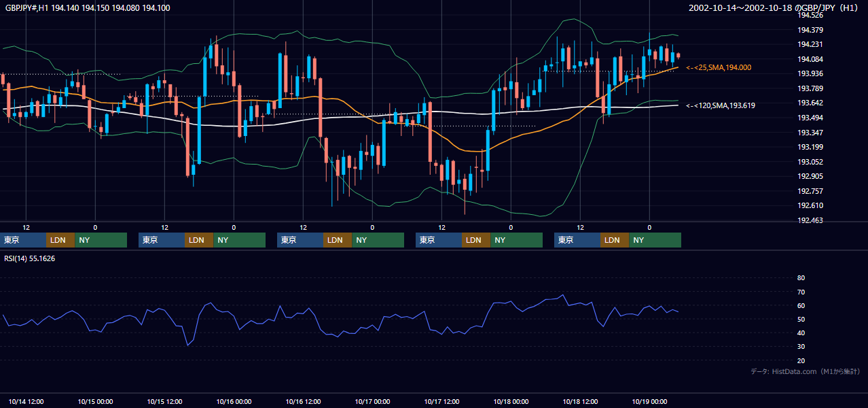
Task: Click price axis label 192.905
Action: tap(810, 176)
